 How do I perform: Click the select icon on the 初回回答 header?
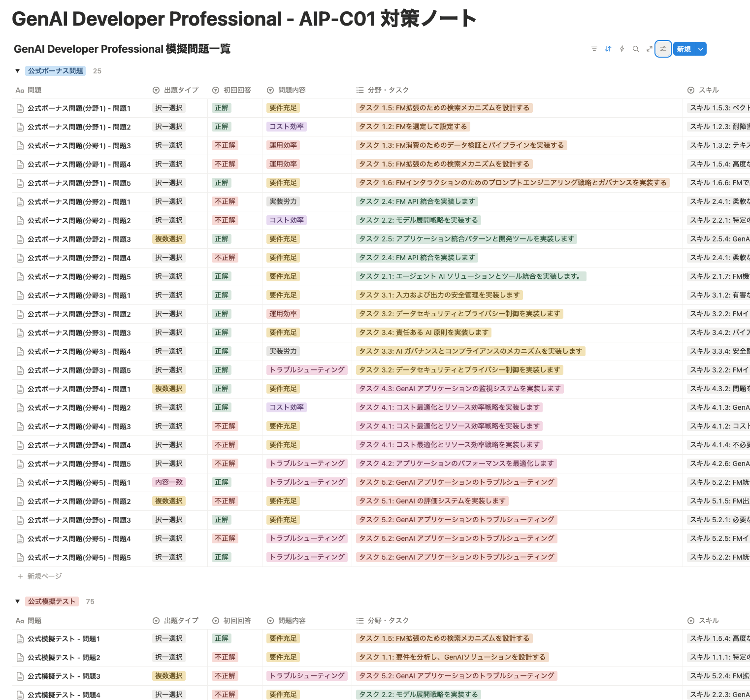tap(216, 90)
